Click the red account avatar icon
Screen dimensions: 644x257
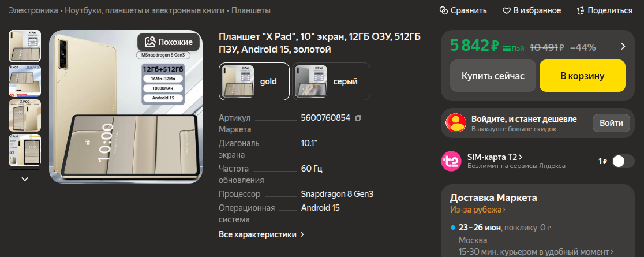[456, 122]
